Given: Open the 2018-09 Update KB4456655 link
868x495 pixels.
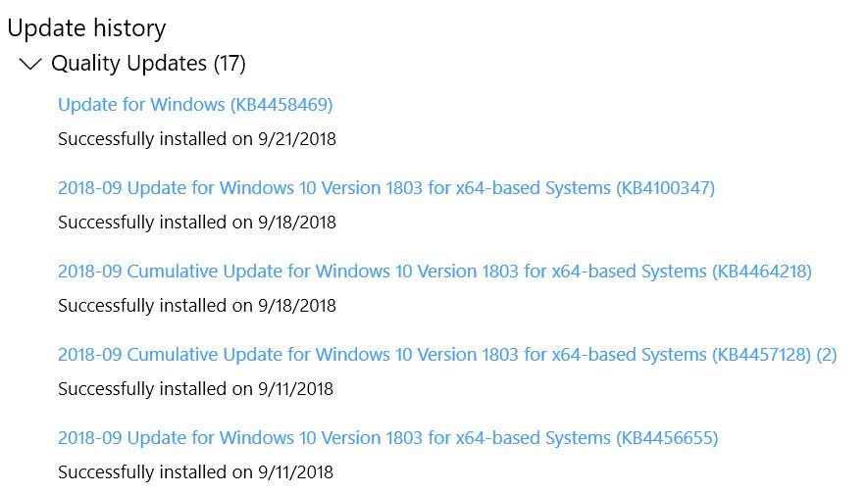Looking at the screenshot, I should [387, 438].
